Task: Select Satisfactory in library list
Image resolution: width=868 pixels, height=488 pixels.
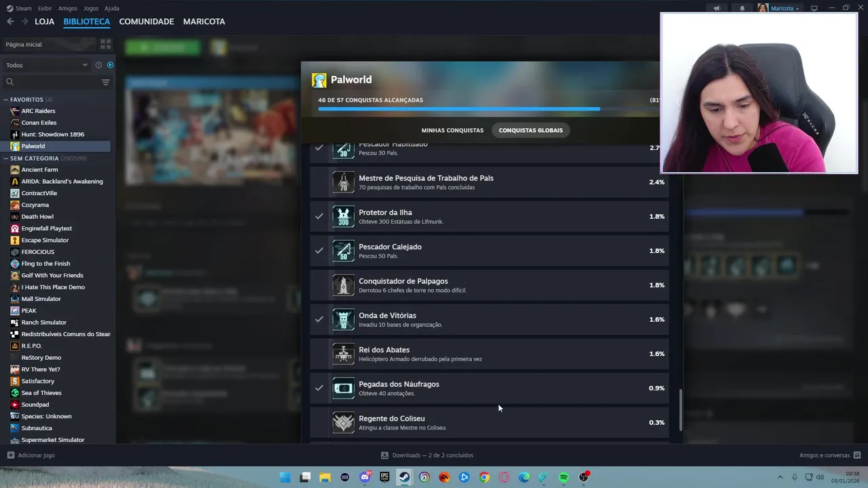Action: coord(37,381)
